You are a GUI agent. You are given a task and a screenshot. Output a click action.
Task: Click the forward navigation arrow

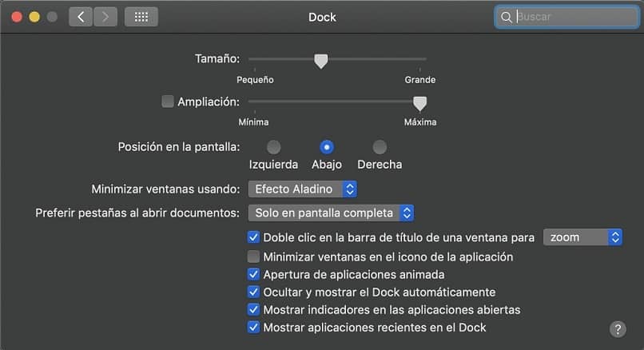(x=106, y=17)
